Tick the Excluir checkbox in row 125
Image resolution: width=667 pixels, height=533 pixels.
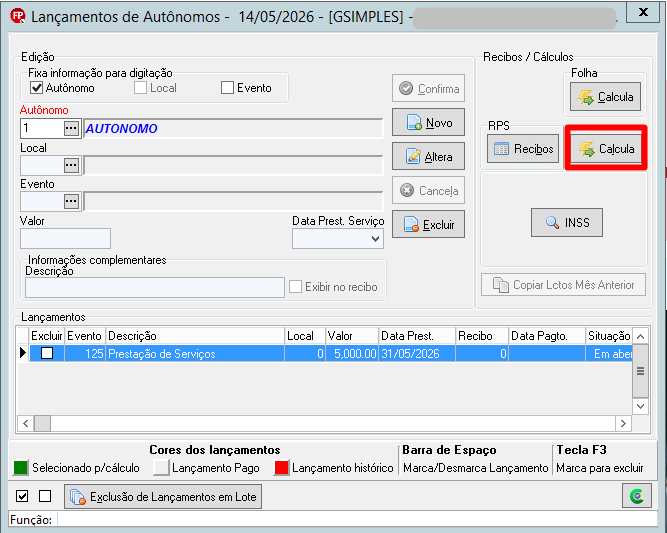(47, 353)
